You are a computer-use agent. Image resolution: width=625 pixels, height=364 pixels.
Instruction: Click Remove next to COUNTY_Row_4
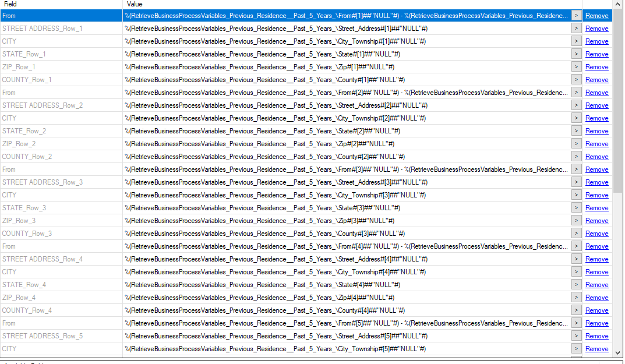[x=596, y=310]
